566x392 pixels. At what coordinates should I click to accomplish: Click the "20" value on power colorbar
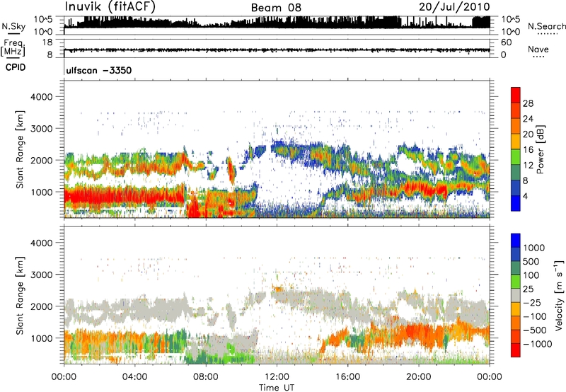pos(528,134)
